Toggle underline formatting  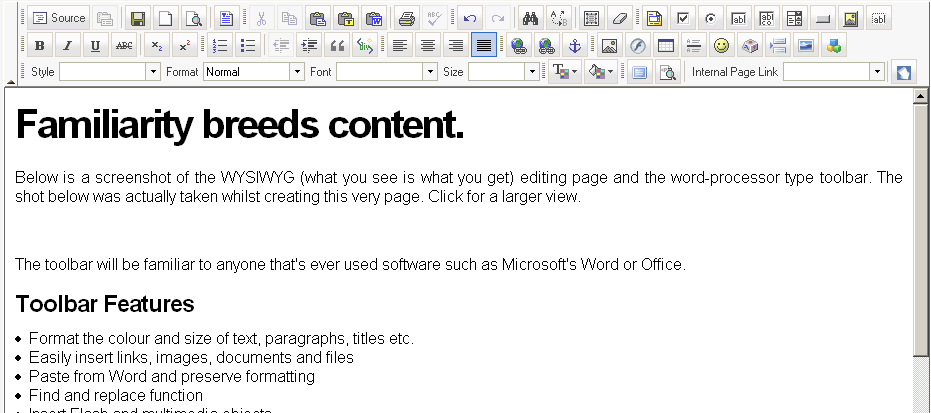click(x=96, y=45)
